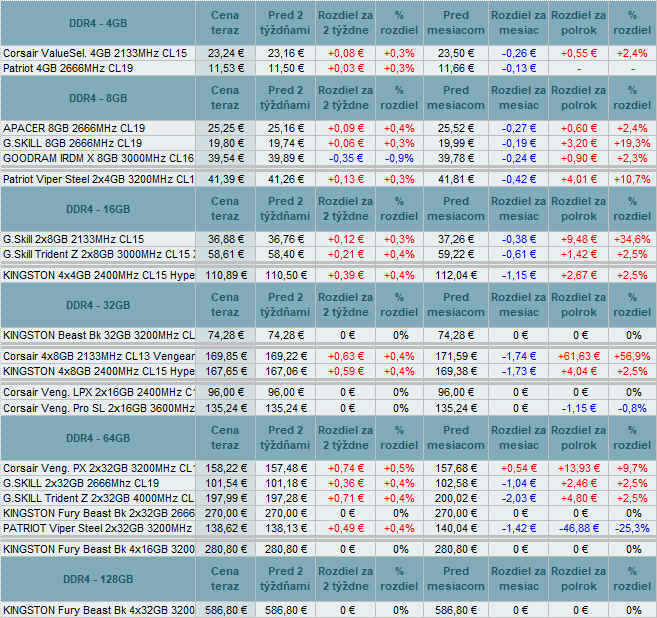Click the -25,3% percent cell
657x618 pixels.
coord(632,528)
